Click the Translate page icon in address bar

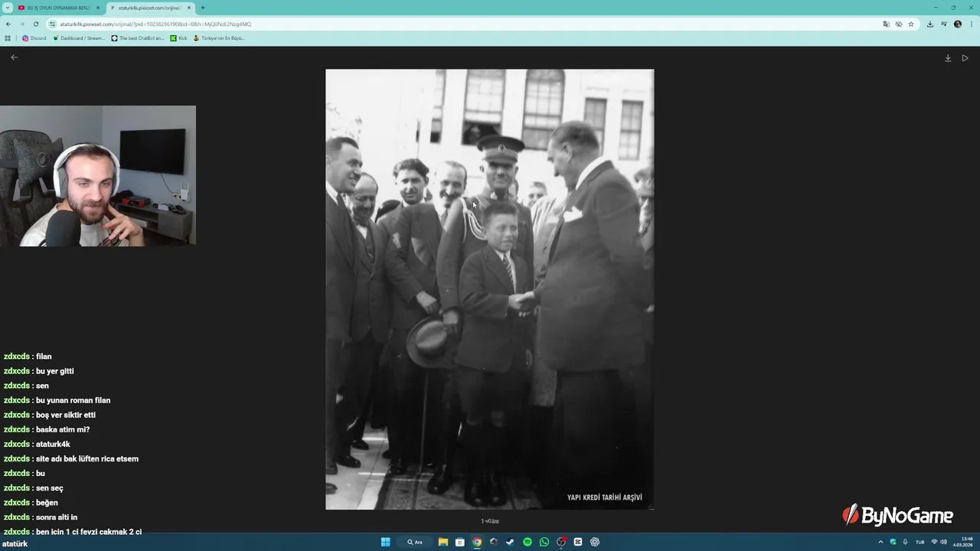(887, 24)
